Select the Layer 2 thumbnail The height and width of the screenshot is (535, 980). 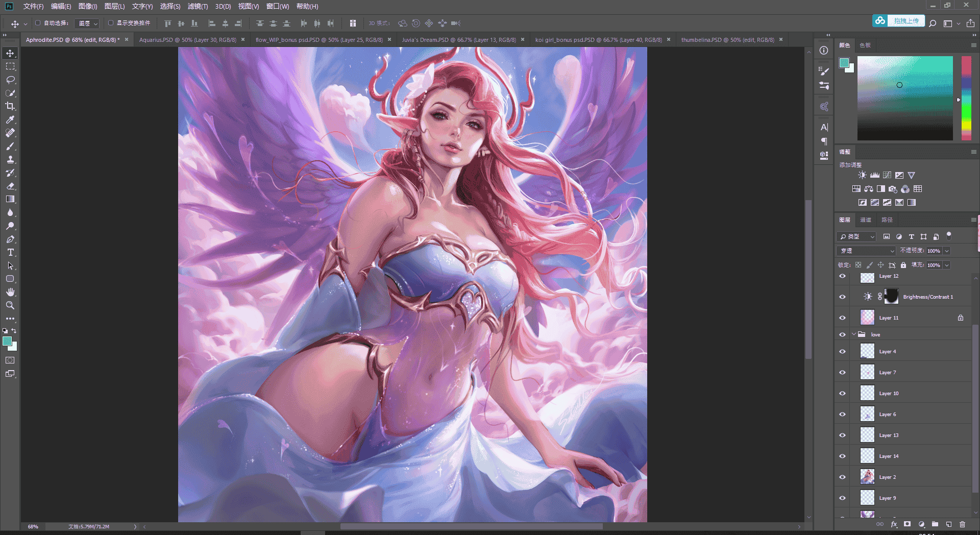click(867, 477)
